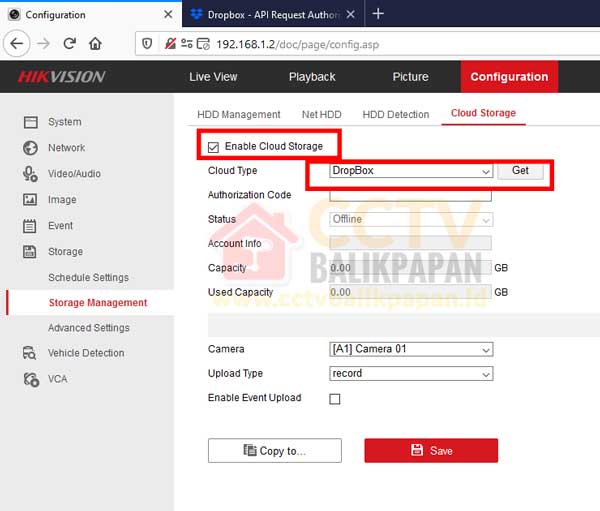Click the Event calendar icon
The image size is (600, 511).
pyautogui.click(x=30, y=226)
